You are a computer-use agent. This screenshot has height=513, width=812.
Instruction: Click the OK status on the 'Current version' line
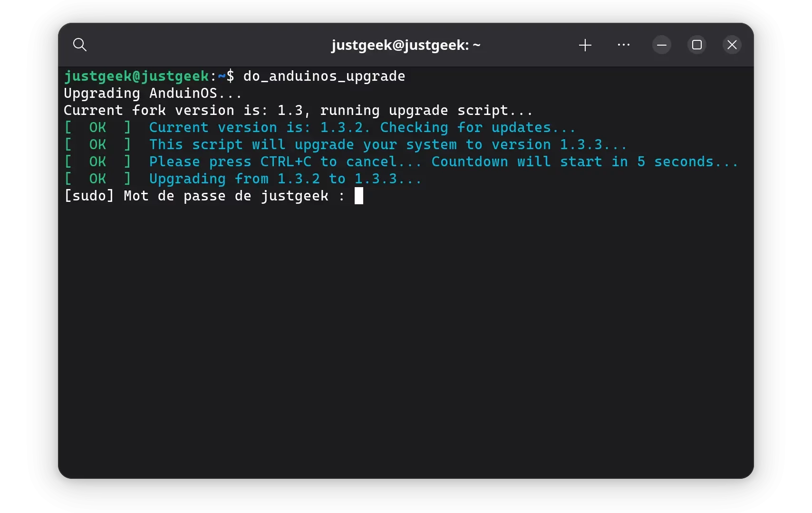97,128
